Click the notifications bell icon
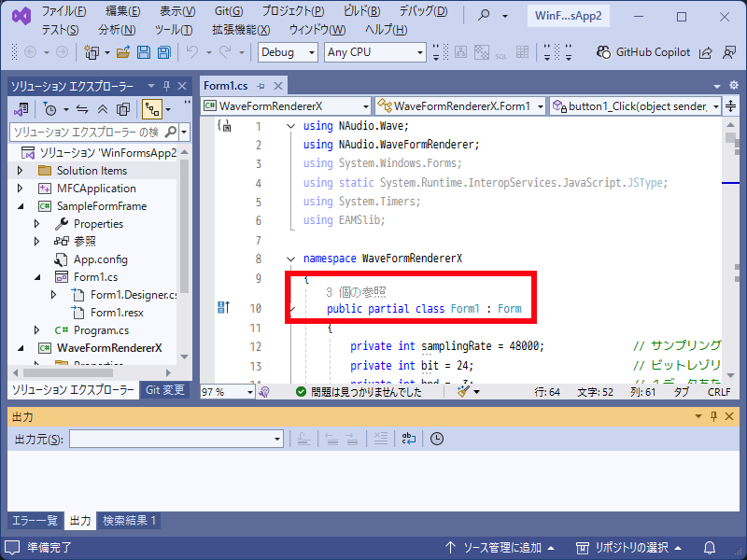The height and width of the screenshot is (560, 747). click(710, 548)
